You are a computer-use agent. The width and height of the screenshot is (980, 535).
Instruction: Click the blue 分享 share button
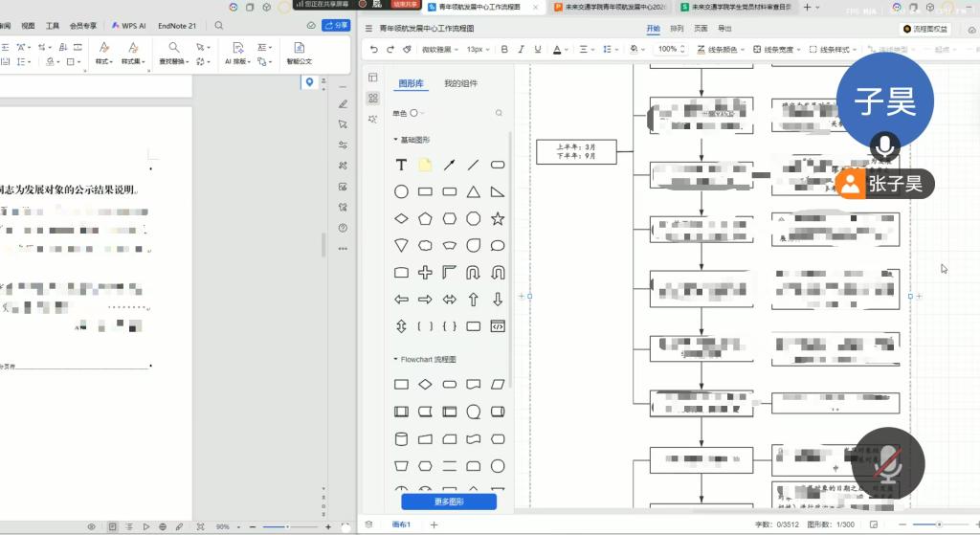[336, 25]
